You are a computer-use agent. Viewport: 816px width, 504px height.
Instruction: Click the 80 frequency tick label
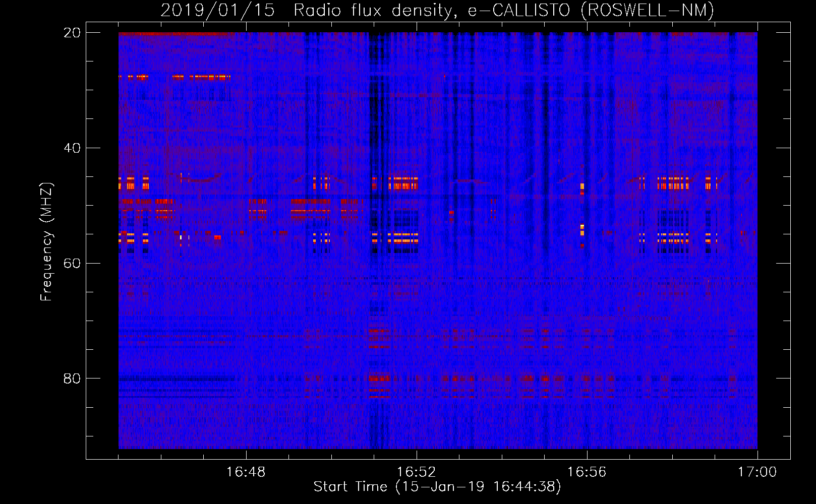pos(72,379)
